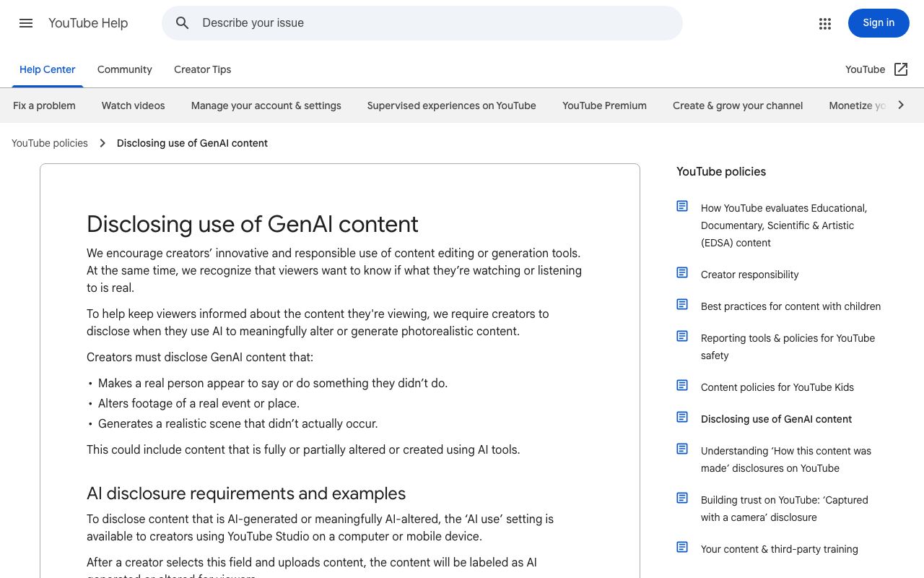Click article icon beside Creator responsibility
Viewport: 924px width, 578px height.
[682, 273]
